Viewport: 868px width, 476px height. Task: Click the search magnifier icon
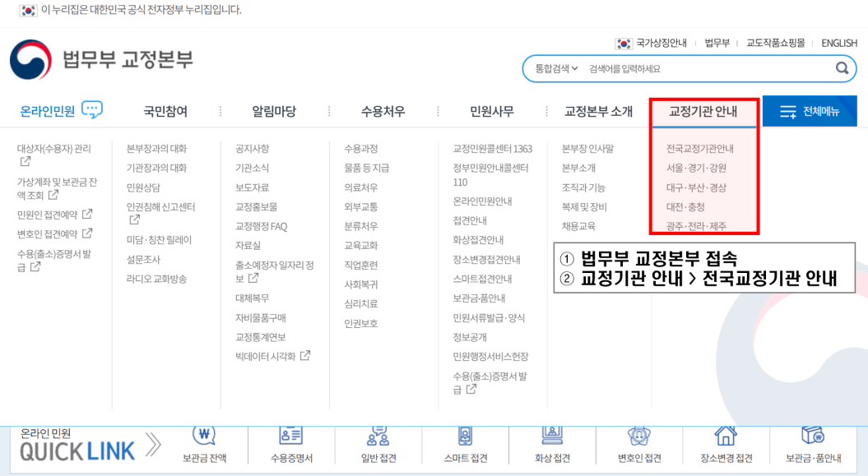click(x=842, y=68)
